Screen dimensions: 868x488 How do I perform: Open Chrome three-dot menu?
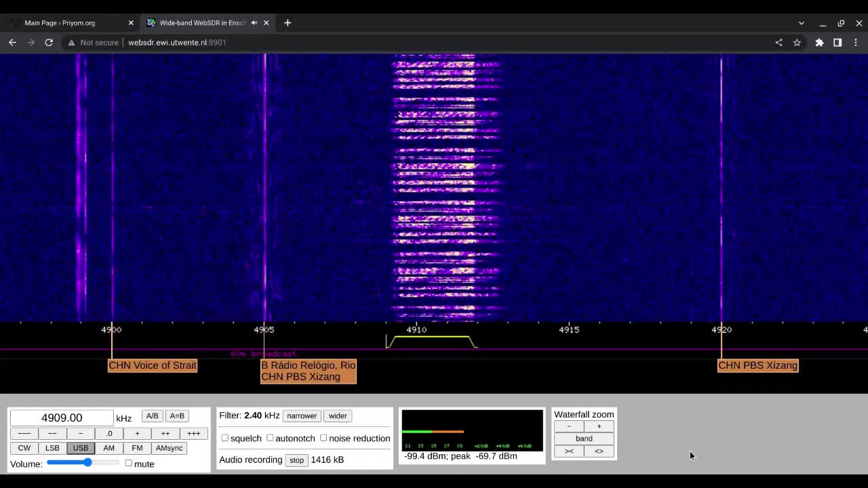(856, 42)
